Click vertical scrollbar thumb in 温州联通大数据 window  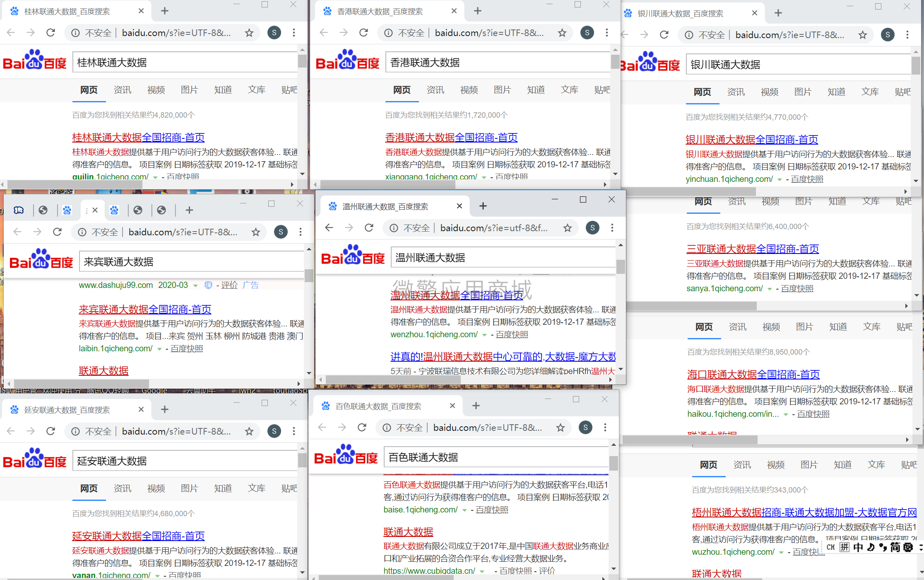621,266
